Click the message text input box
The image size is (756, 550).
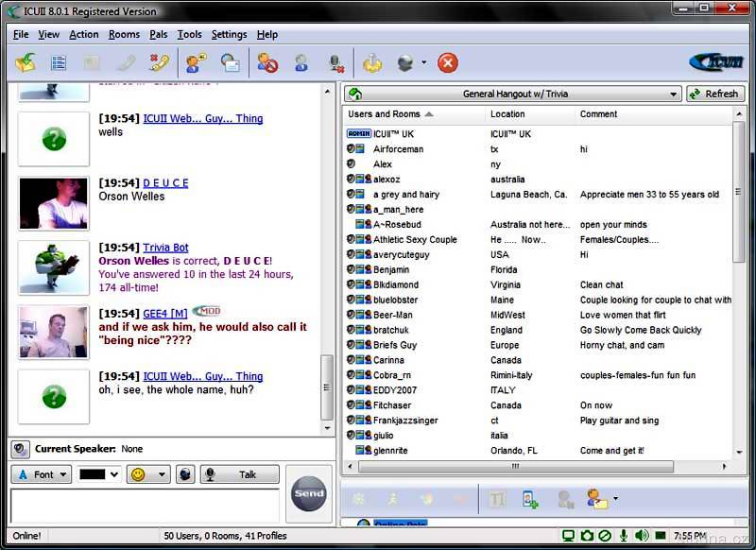(x=145, y=506)
